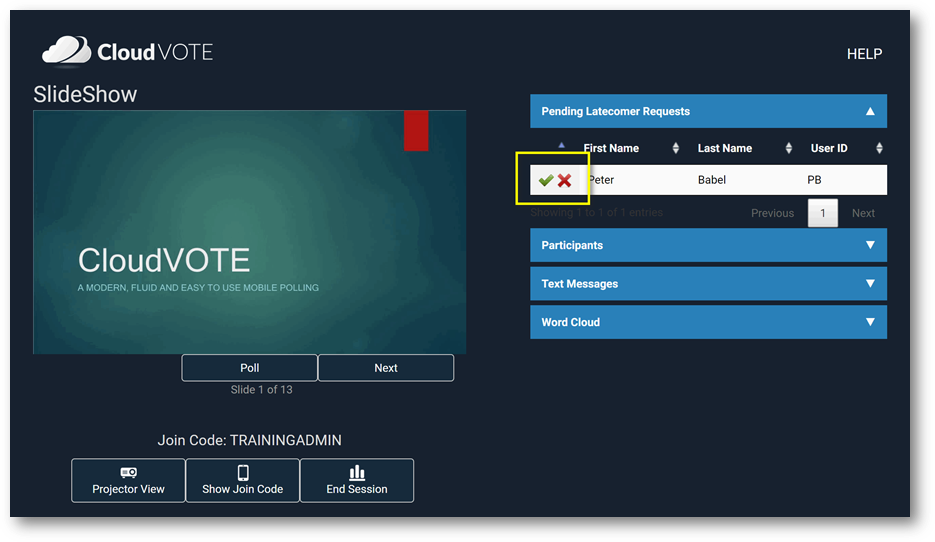This screenshot has width=935, height=542.
Task: Click the CloudVOTE logo
Action: 127,51
